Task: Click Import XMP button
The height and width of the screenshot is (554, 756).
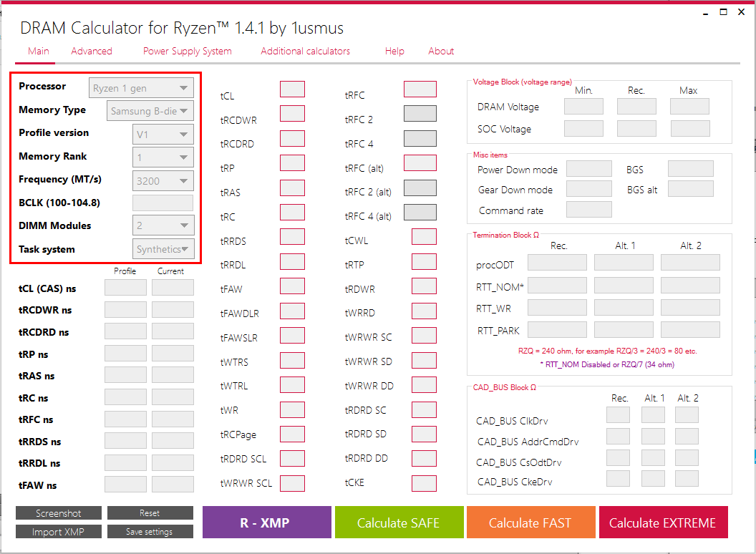Action: click(58, 531)
